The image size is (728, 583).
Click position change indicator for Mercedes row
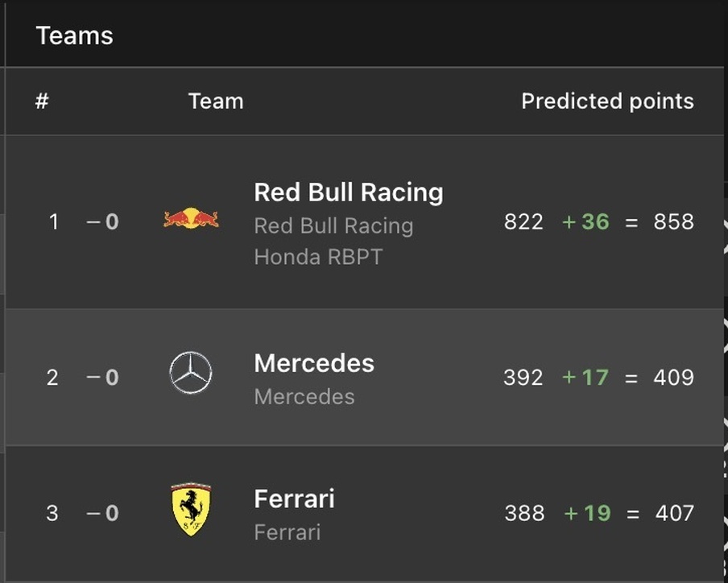coord(102,378)
